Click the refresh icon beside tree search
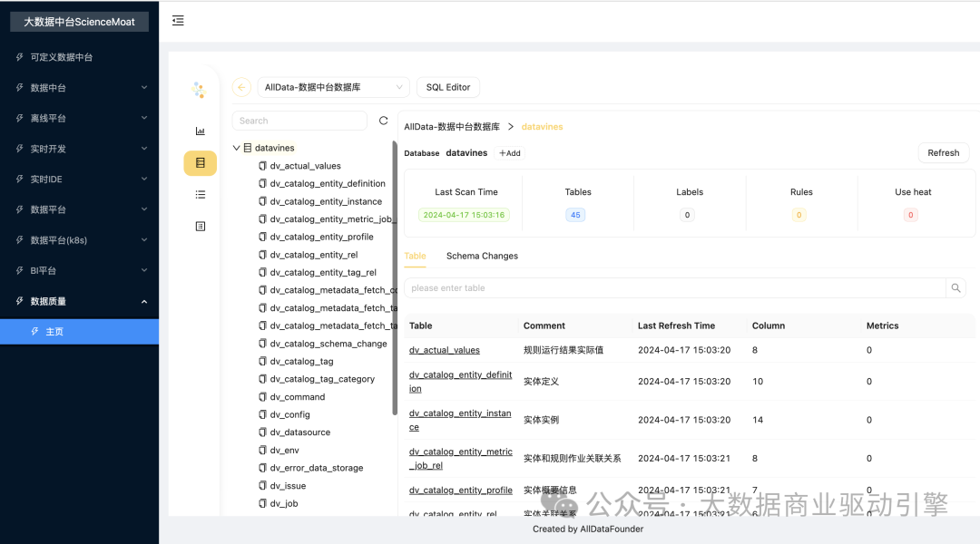Image resolution: width=980 pixels, height=544 pixels. (383, 121)
